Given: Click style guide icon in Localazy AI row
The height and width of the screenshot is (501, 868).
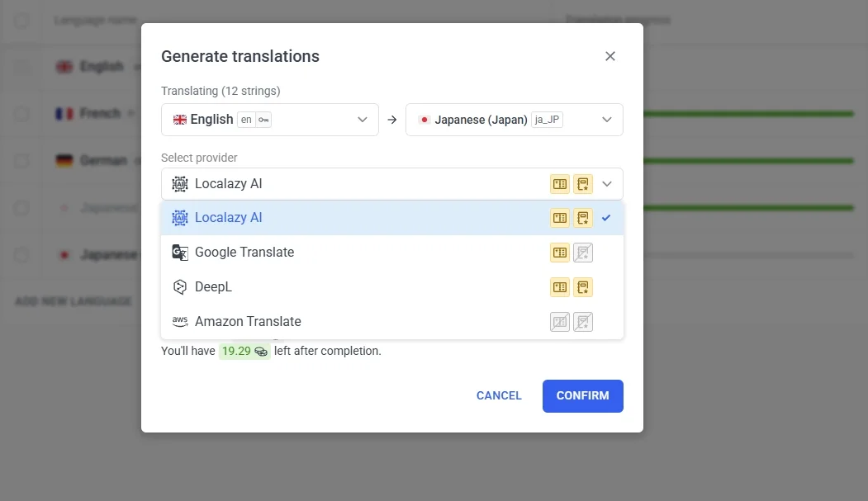Looking at the screenshot, I should tap(583, 218).
